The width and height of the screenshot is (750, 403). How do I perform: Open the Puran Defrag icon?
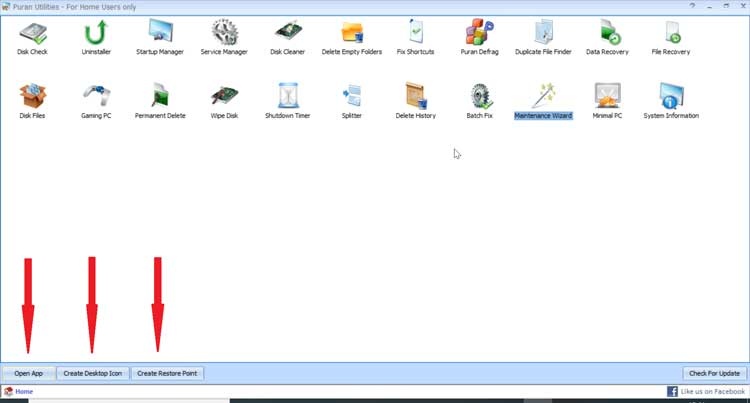tap(479, 32)
